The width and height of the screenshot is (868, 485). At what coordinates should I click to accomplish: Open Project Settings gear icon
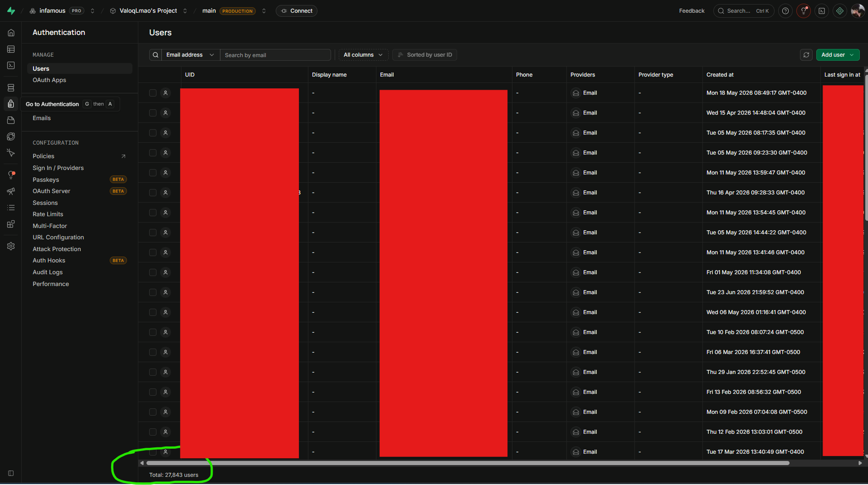tap(11, 246)
